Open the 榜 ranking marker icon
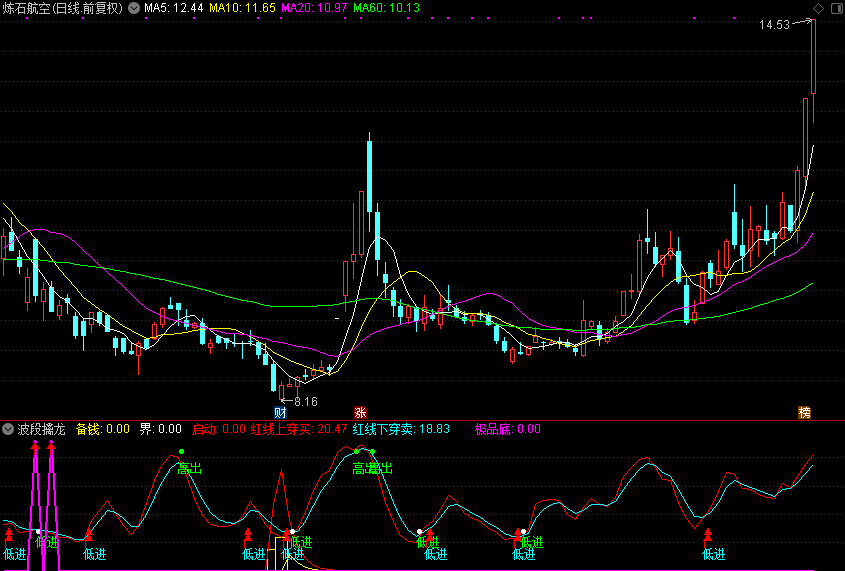This screenshot has width=845, height=571. click(x=803, y=412)
